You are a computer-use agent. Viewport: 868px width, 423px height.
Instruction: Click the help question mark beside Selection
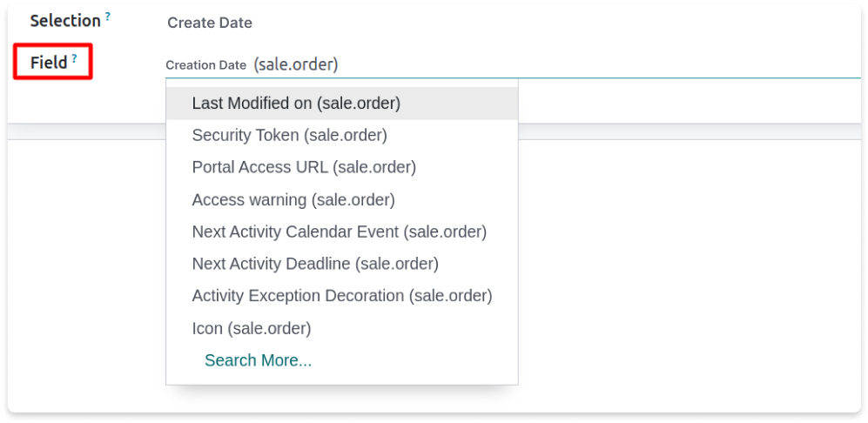107,17
